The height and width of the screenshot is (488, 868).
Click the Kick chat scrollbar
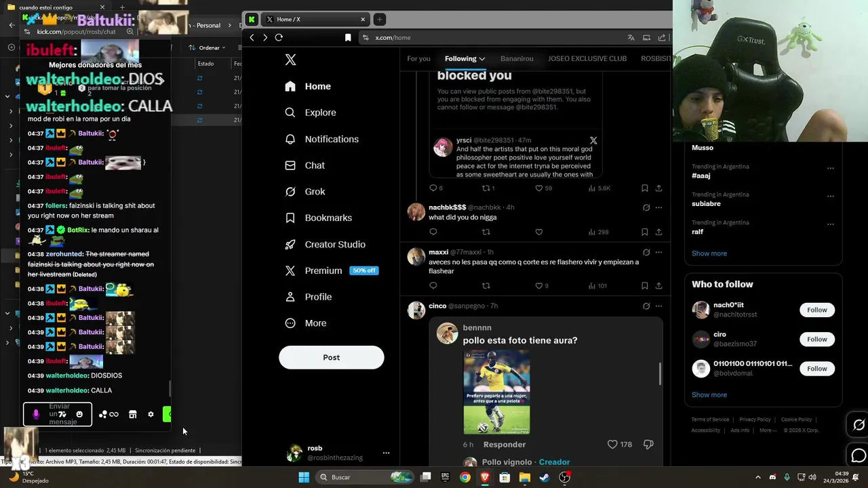(x=170, y=388)
